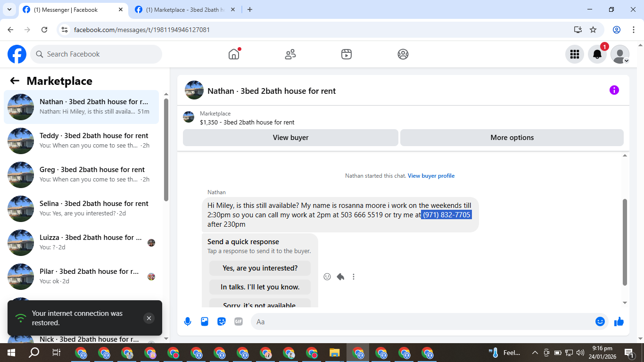
Task: Dismiss the internet restored notification
Action: (149, 318)
